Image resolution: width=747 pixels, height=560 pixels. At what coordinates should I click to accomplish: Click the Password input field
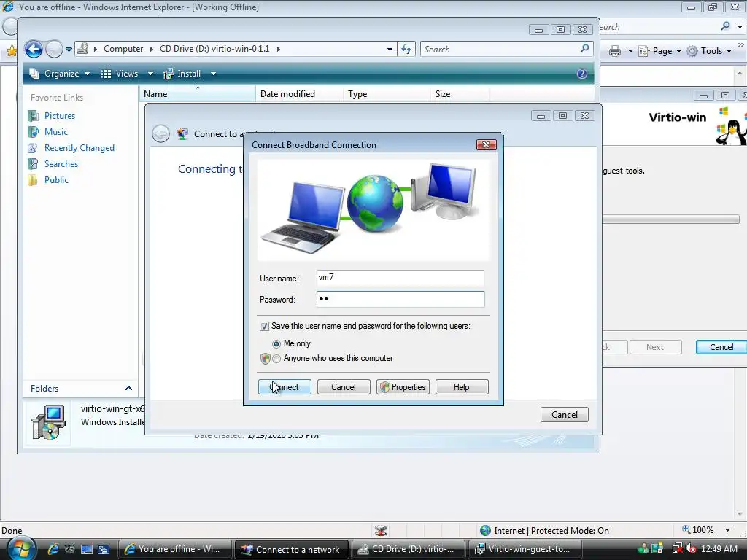click(x=400, y=299)
